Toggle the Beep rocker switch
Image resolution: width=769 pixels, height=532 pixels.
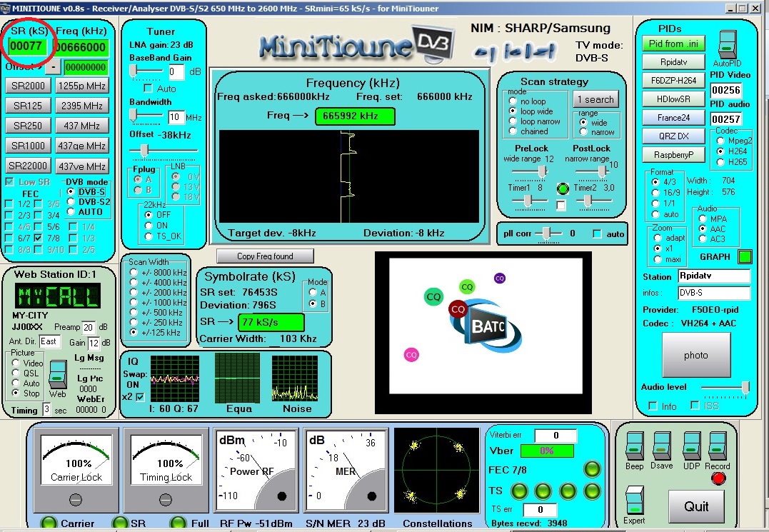pyautogui.click(x=634, y=446)
